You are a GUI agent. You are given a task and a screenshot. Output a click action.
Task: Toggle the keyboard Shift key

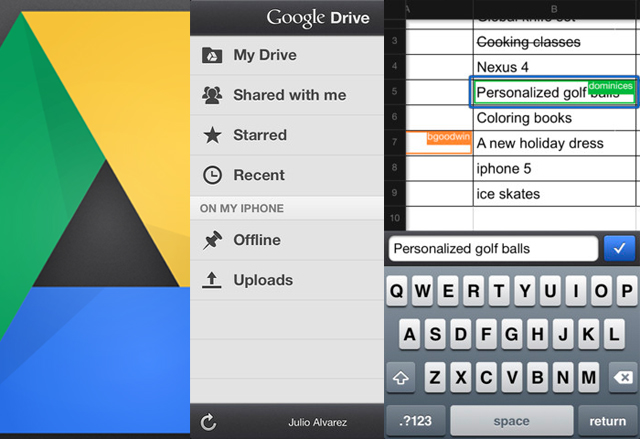pyautogui.click(x=400, y=377)
